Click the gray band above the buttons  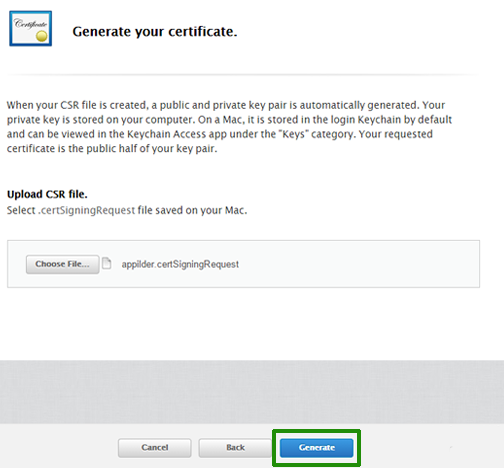coord(252,392)
